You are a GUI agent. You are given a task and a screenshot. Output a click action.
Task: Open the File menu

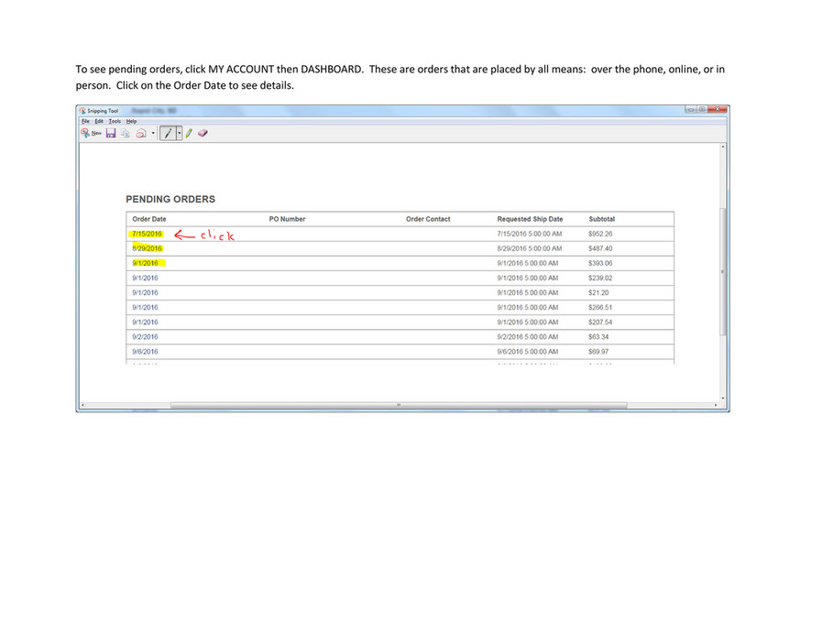[85, 121]
